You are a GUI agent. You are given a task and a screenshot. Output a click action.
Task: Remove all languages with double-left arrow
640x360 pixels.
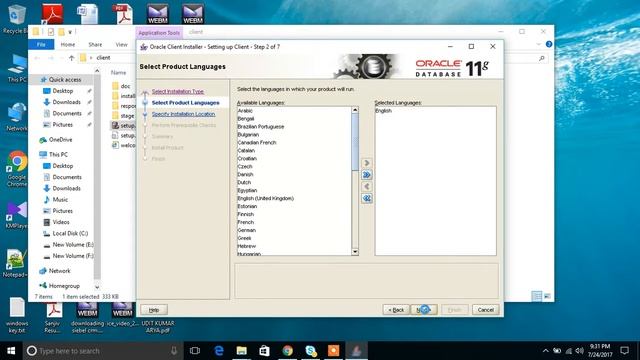(367, 198)
